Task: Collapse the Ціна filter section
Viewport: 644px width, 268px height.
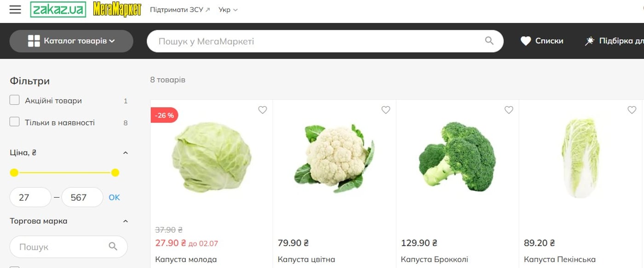Action: point(126,153)
